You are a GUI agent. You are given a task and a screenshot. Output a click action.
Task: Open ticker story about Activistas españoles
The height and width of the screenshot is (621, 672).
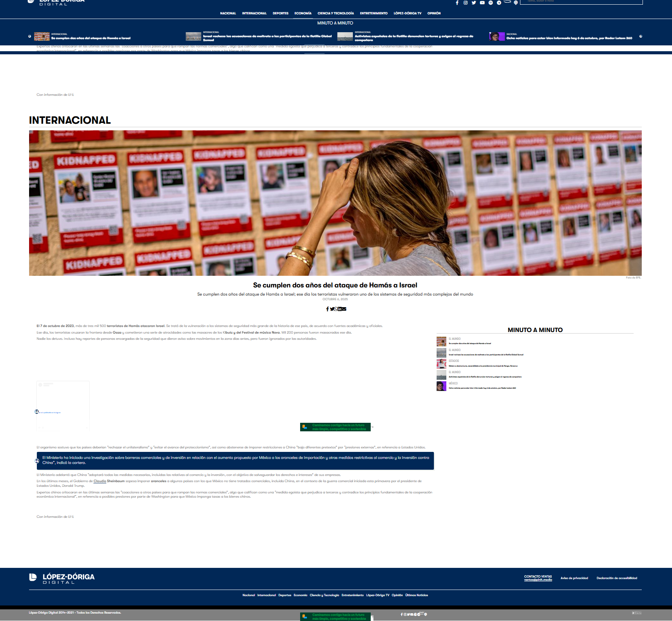pyautogui.click(x=414, y=38)
